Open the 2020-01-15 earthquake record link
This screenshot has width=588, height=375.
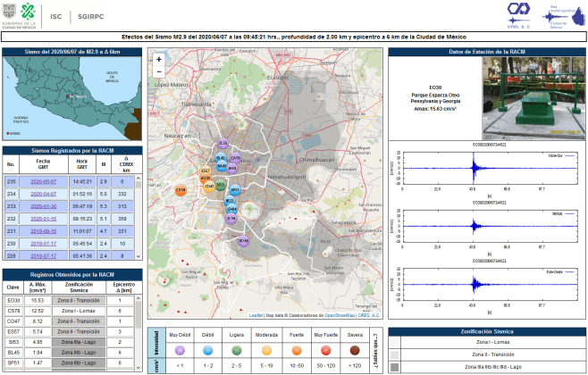coord(43,218)
